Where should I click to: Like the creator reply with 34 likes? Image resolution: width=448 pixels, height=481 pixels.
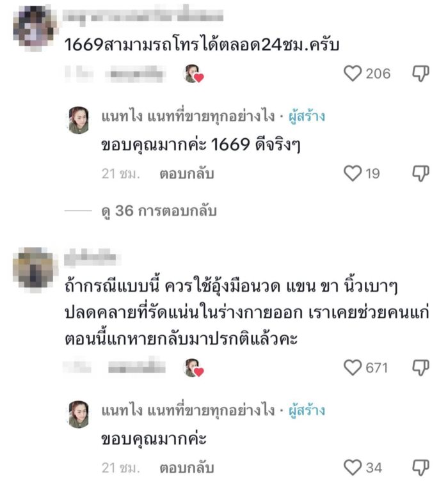pos(353,467)
